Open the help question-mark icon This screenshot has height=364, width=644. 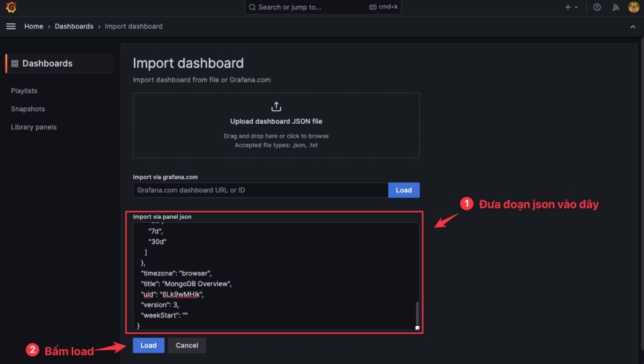click(x=597, y=7)
